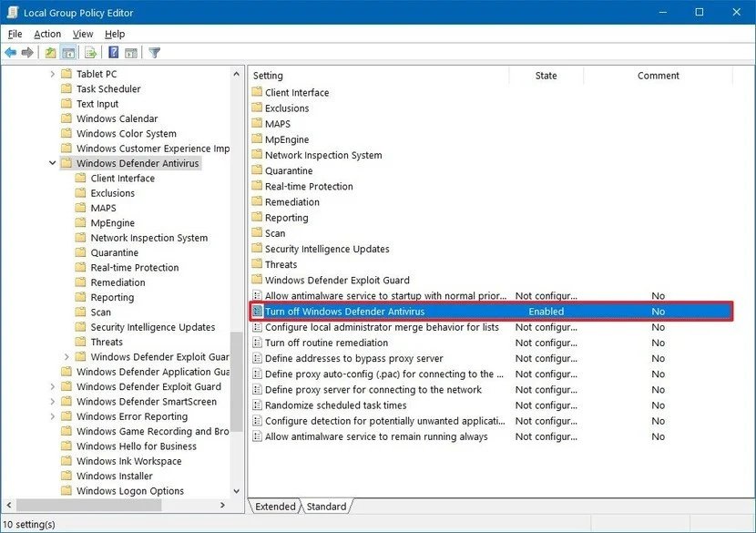Select Define proxy auto-config (.pac) policy row
Screen dimensions: 756x533
pyautogui.click(x=491, y=374)
